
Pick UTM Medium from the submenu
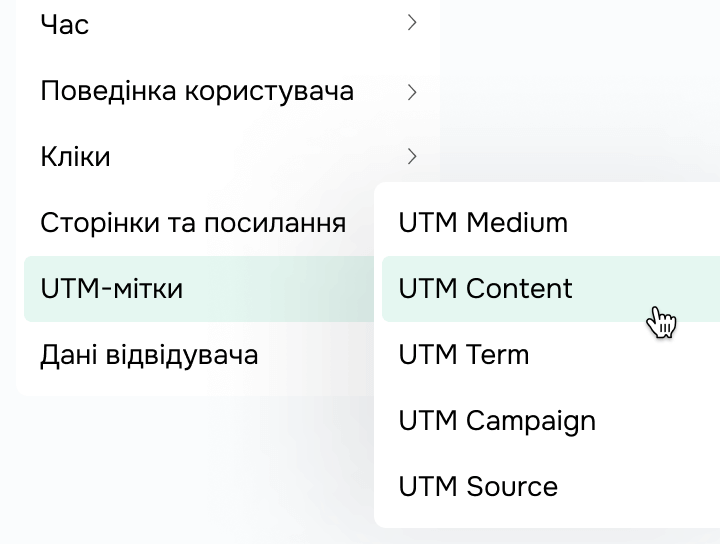pyautogui.click(x=483, y=223)
